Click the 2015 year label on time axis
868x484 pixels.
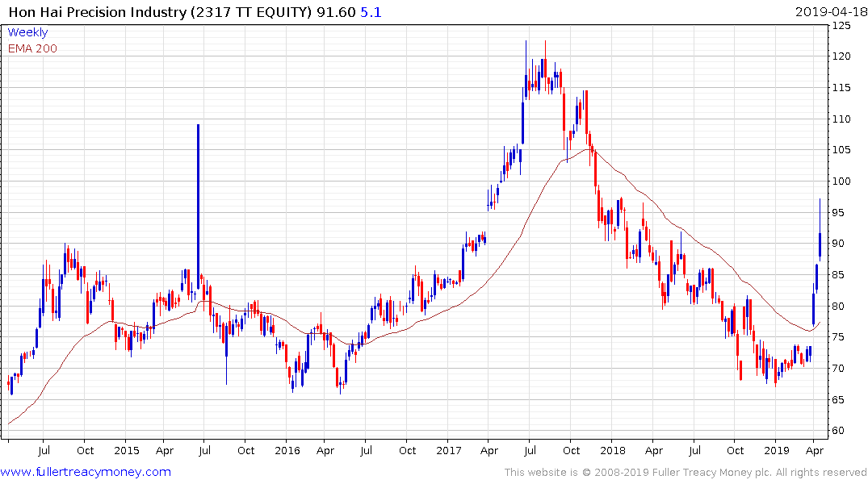[127, 450]
